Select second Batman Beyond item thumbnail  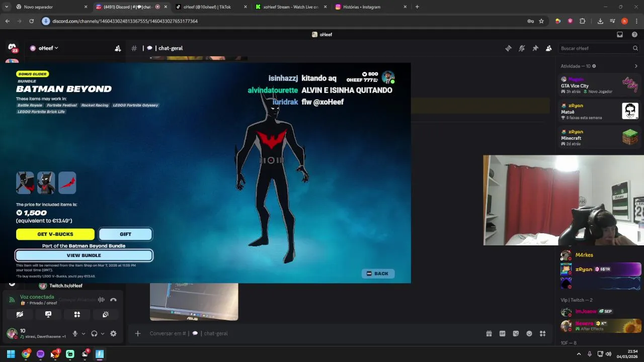(x=46, y=183)
